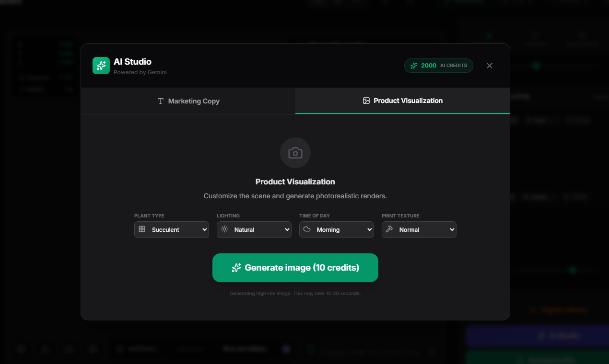
Task: Click the 2000 AI Credits badge
Action: [x=438, y=66]
